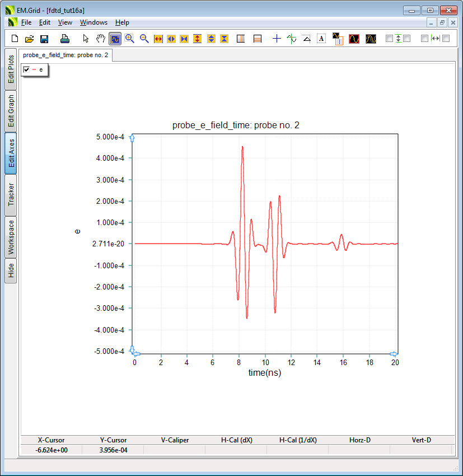Select the hand pan tool
This screenshot has width=463, height=476.
tap(101, 39)
